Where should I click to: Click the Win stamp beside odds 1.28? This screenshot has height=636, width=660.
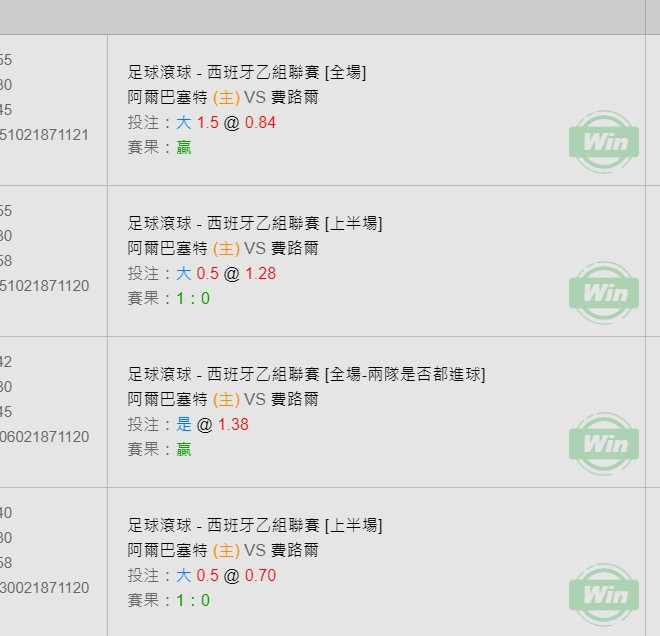point(604,293)
